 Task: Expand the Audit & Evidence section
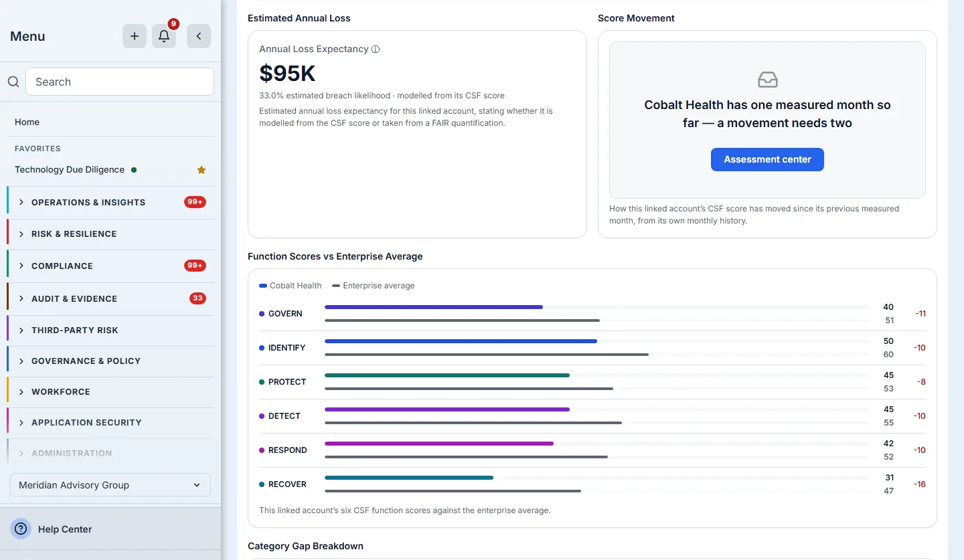110,298
